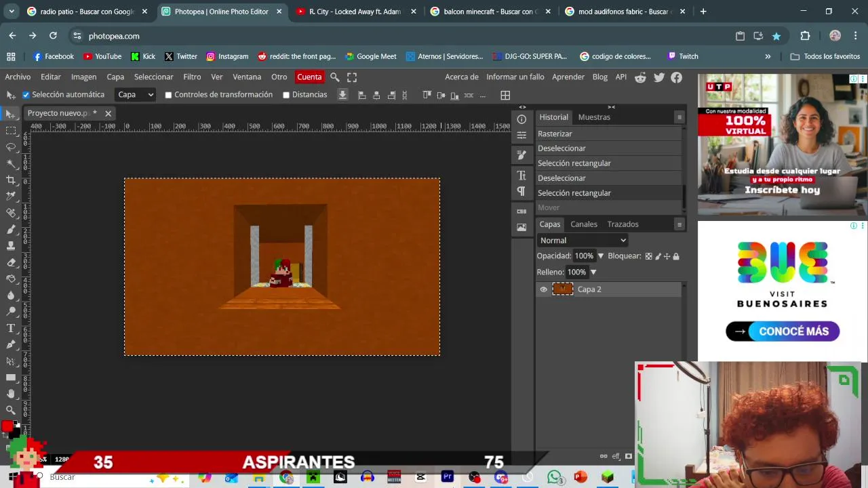
Task: Open the Paragraph side panel
Action: (521, 191)
